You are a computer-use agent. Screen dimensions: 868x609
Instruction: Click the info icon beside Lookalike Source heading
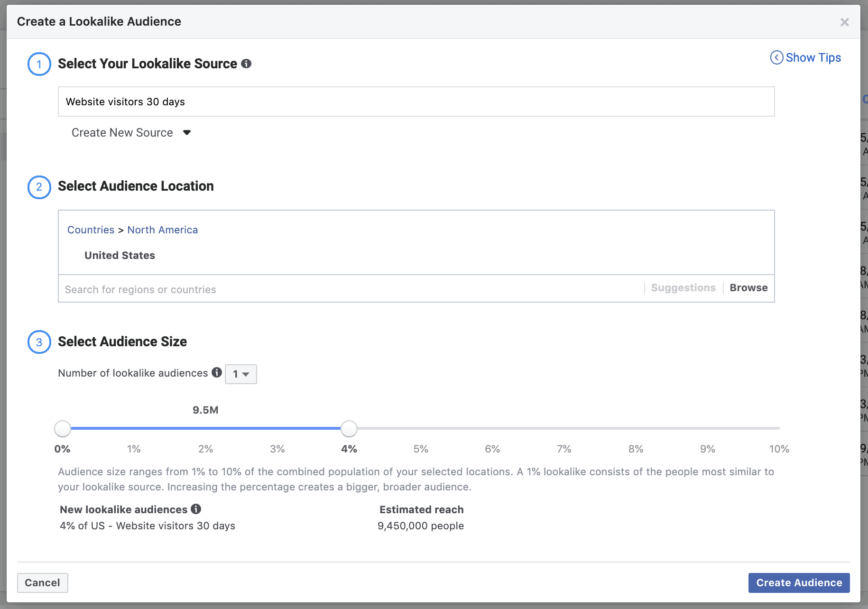click(247, 64)
